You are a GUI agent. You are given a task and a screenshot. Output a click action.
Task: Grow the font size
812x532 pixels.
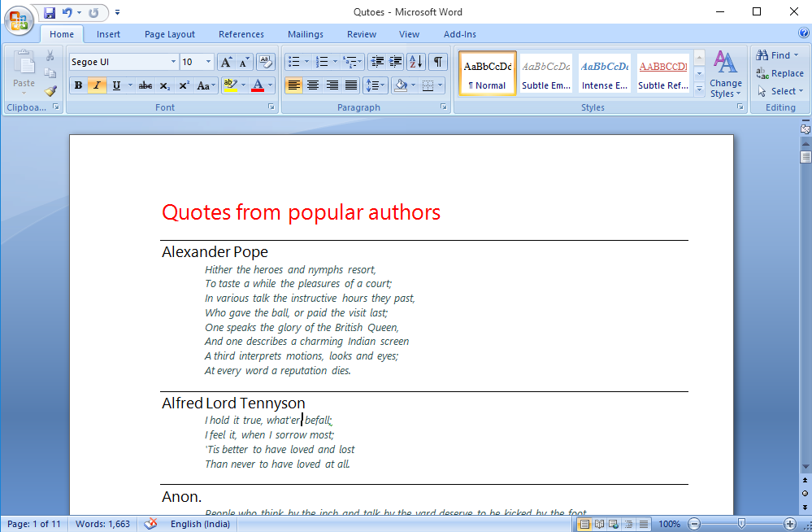coord(226,62)
